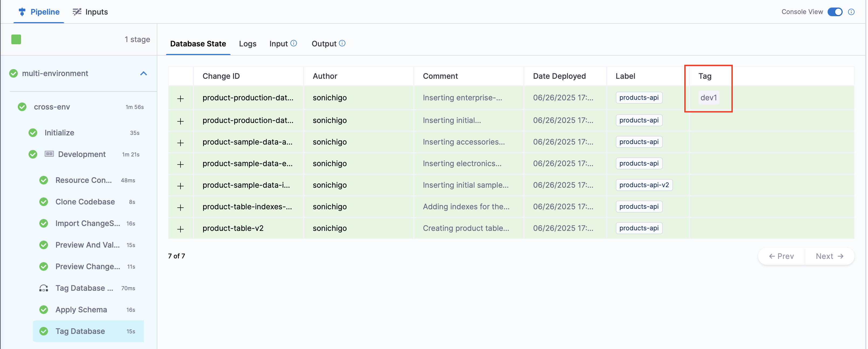Click the info icon next to Output tab

342,43
